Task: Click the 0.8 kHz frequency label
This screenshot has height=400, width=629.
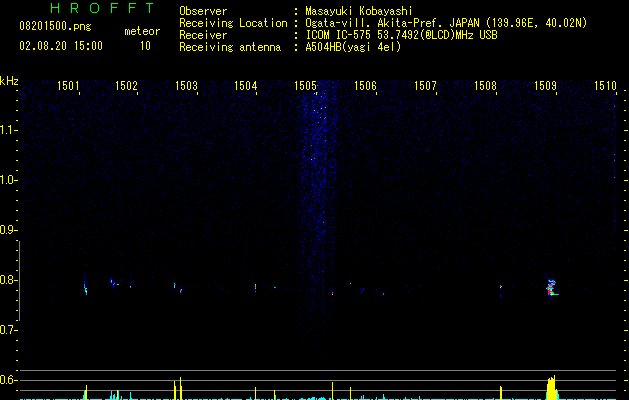Action: [x=8, y=280]
